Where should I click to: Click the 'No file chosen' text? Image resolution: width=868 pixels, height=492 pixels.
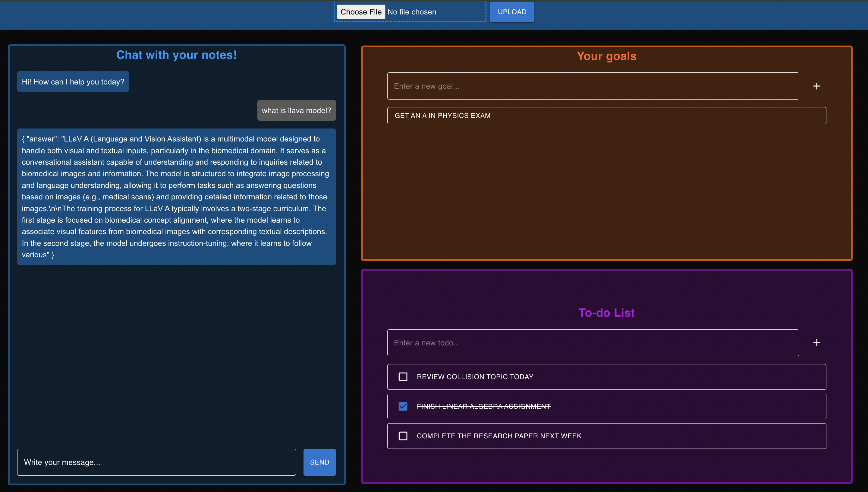[x=412, y=12]
